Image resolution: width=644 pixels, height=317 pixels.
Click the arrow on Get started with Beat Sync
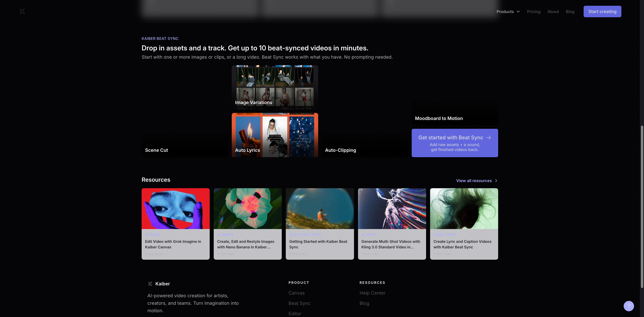click(x=489, y=137)
